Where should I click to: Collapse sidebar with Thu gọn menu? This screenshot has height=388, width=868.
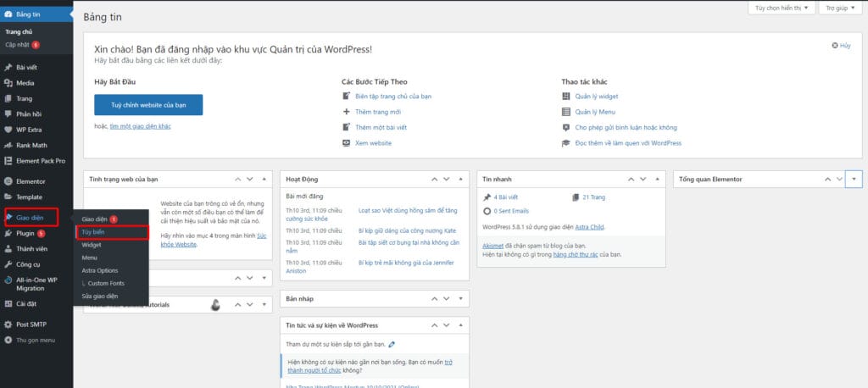coord(36,341)
